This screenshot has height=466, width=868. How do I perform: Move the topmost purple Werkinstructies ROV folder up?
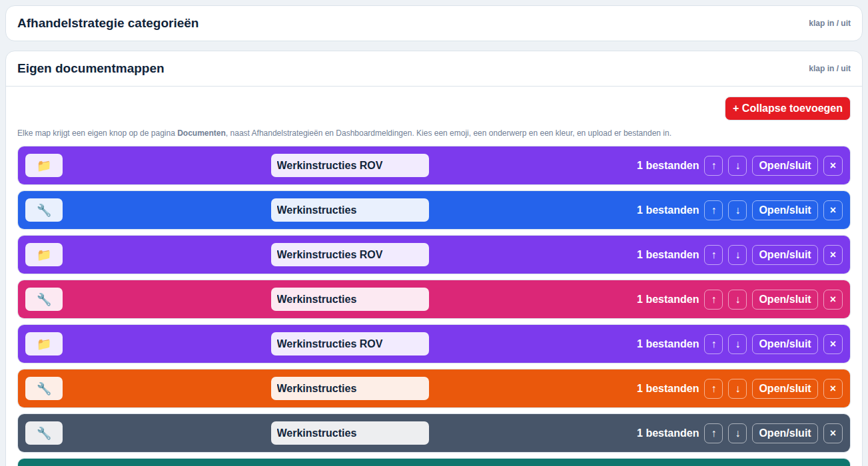click(713, 166)
